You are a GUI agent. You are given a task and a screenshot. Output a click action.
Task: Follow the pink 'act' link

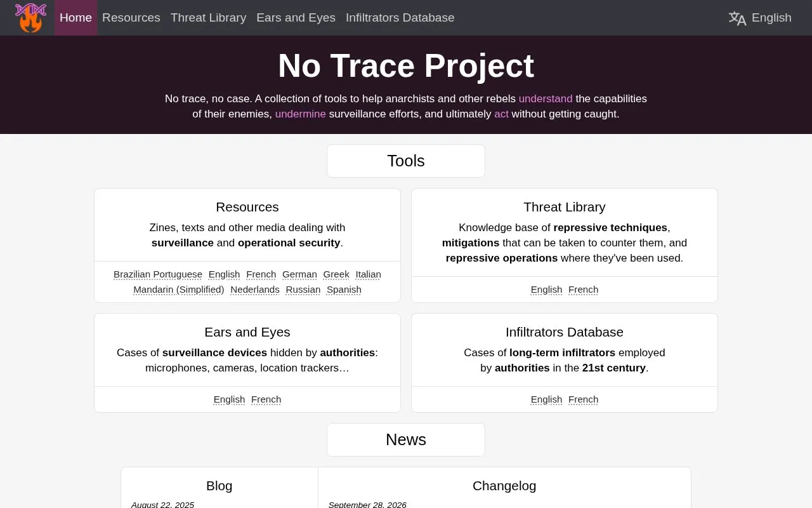tap(501, 114)
